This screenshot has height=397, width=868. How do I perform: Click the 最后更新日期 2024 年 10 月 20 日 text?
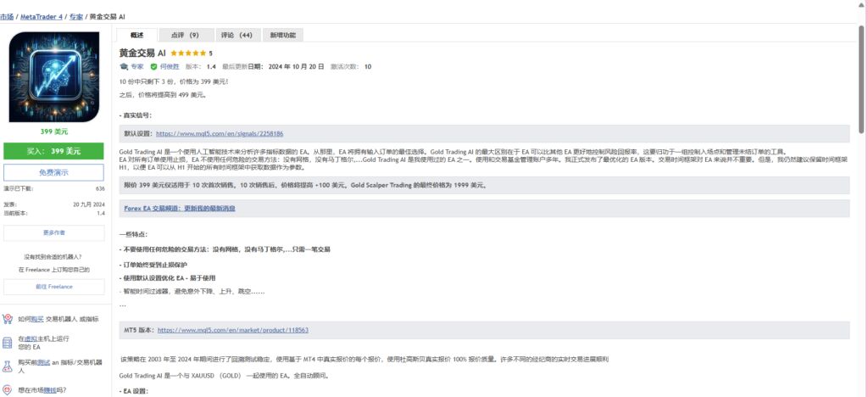[x=273, y=66]
